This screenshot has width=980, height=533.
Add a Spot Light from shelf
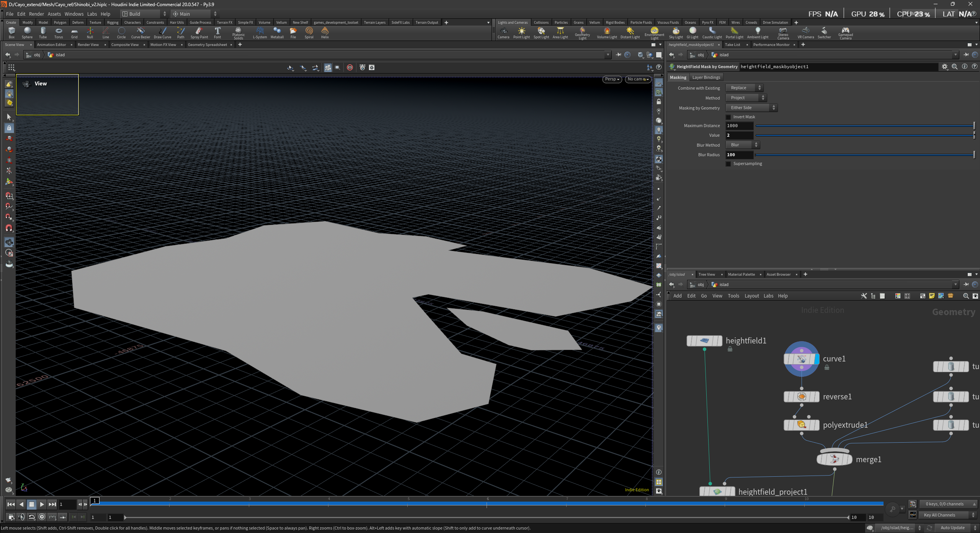pos(541,32)
